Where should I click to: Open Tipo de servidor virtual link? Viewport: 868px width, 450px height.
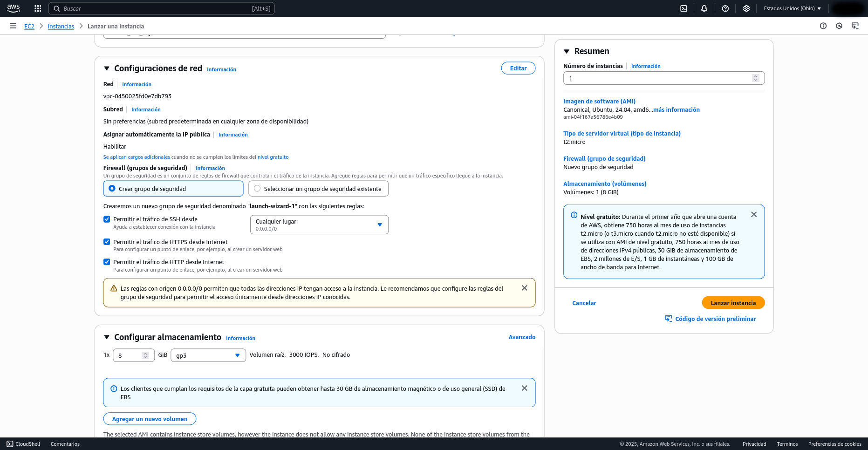(x=622, y=133)
